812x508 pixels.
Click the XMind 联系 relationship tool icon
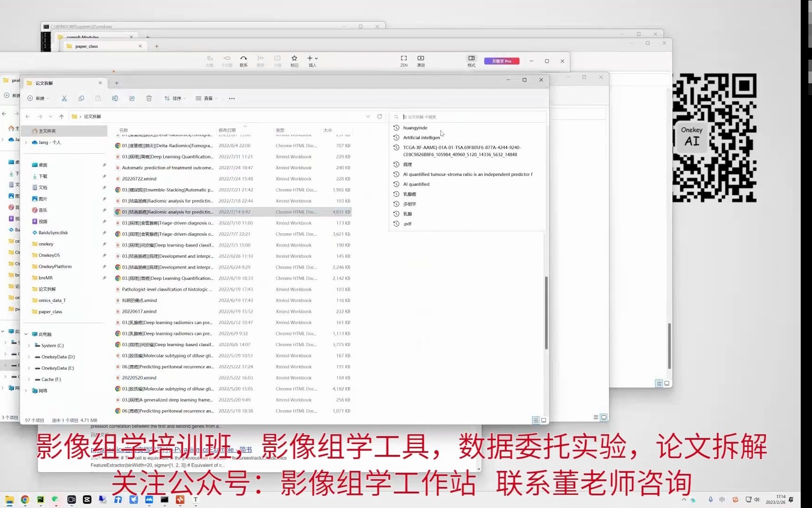pyautogui.click(x=243, y=61)
